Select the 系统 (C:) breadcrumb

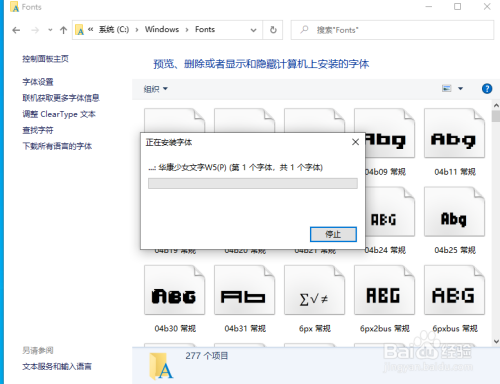coord(114,30)
